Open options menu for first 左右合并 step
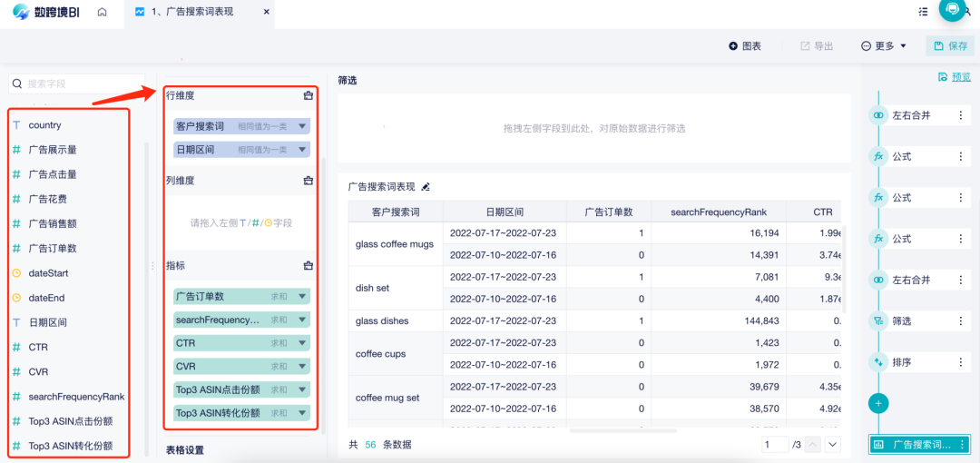The image size is (980, 463). (x=961, y=115)
